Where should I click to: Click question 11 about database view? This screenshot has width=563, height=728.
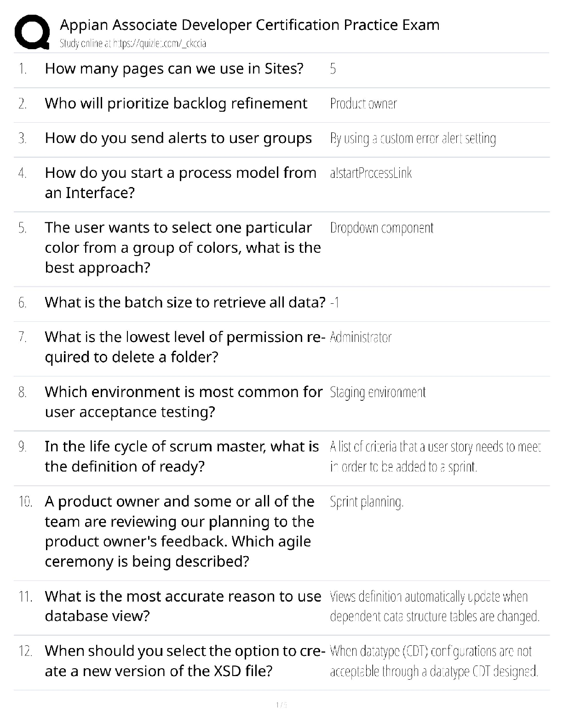[x=183, y=606]
